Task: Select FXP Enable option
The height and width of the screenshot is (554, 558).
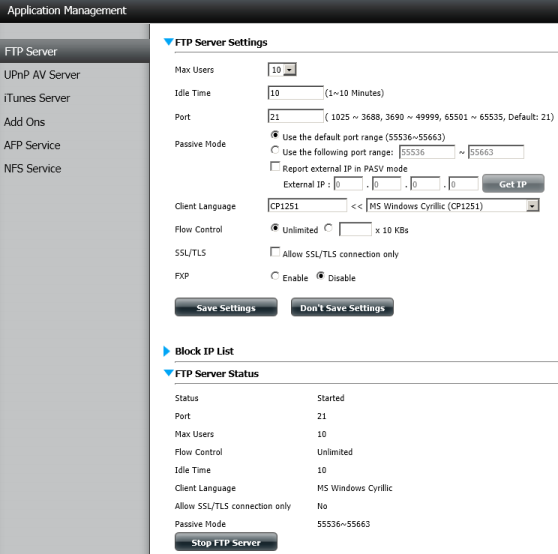Action: pos(275,276)
